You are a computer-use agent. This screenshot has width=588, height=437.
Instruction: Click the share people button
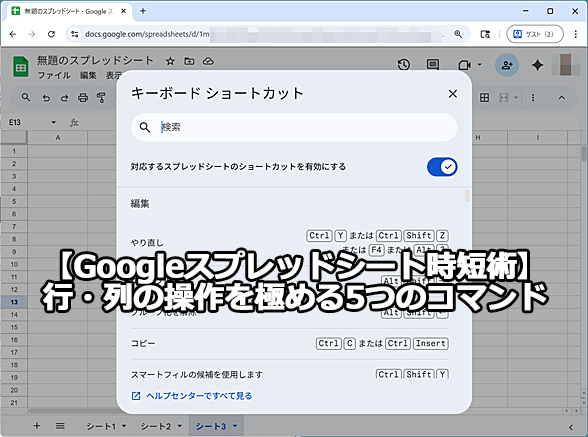click(x=507, y=65)
